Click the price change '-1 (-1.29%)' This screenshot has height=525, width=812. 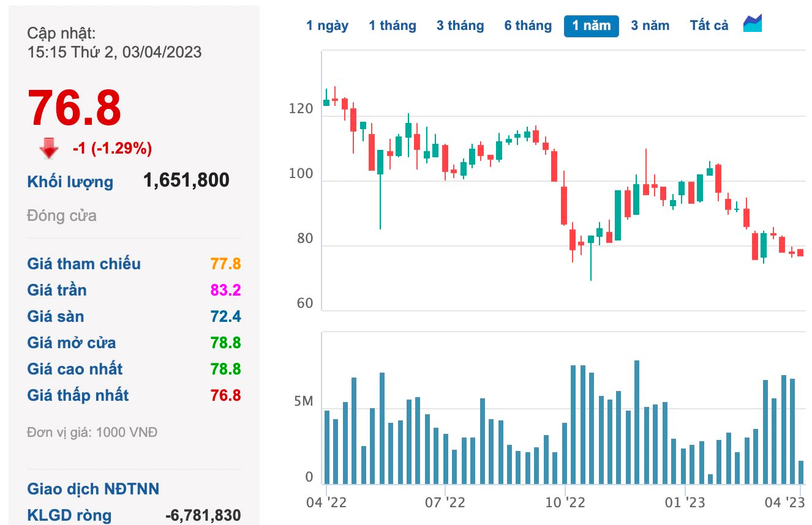(112, 148)
